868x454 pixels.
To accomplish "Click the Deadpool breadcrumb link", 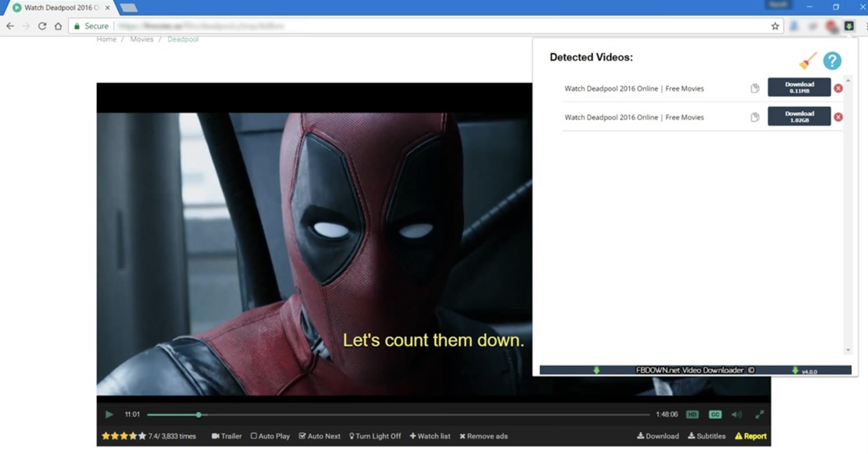I will 183,39.
